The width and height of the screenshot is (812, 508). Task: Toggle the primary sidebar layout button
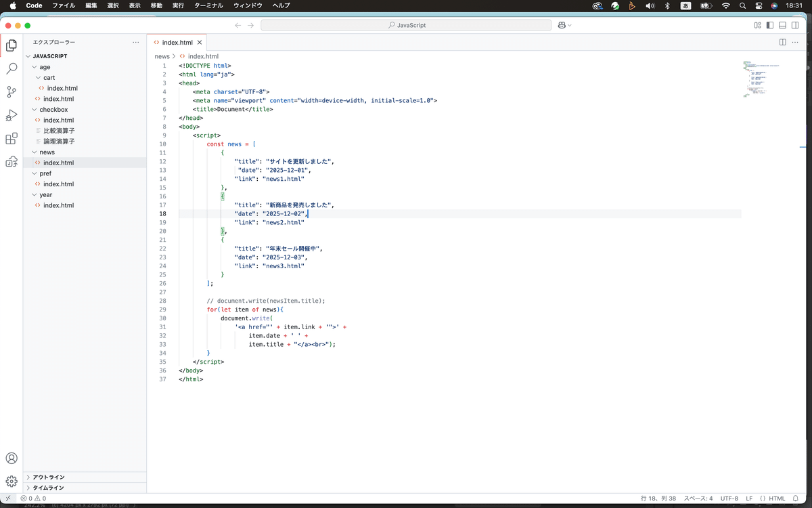[770, 25]
